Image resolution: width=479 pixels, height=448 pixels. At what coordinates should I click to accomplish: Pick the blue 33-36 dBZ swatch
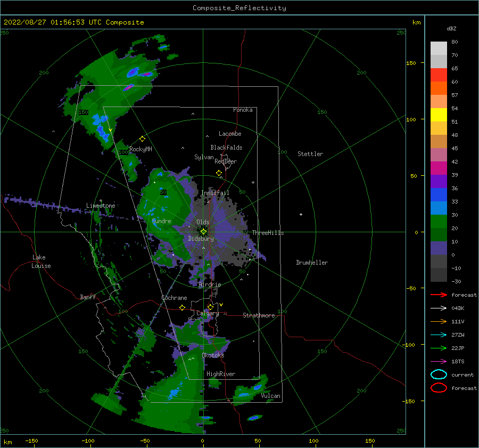(439, 195)
